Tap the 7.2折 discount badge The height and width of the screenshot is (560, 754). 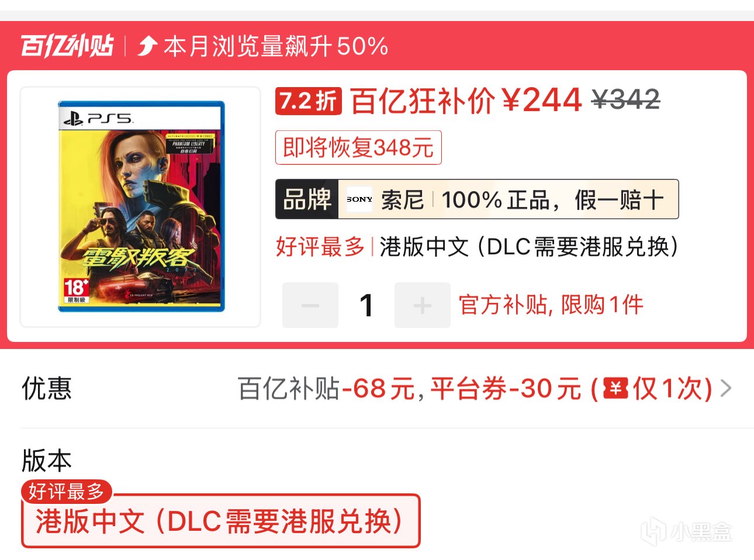(309, 101)
